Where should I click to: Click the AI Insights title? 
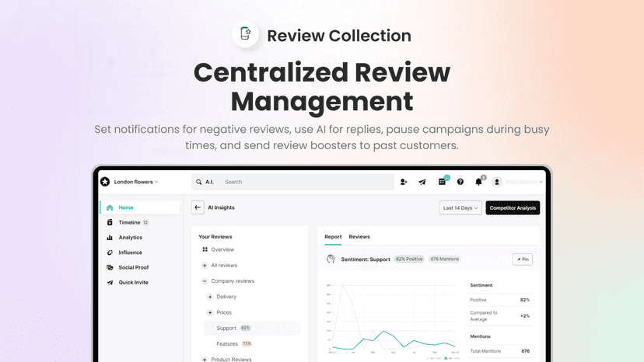[221, 207]
